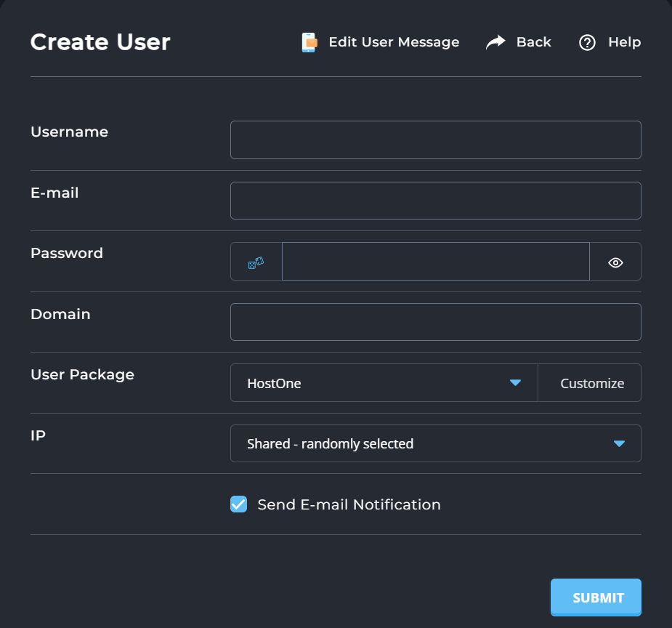
Task: Generate a random password with the dice icon
Action: coord(256,262)
